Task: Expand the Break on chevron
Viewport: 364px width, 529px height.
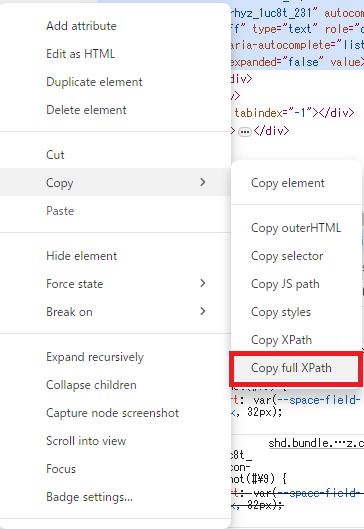Action: [203, 311]
